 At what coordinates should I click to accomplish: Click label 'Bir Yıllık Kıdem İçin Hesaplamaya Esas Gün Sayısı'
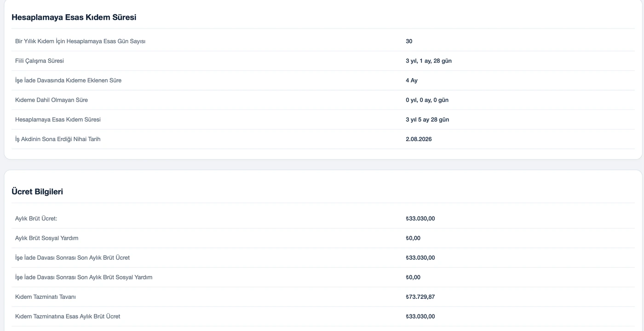click(x=80, y=41)
